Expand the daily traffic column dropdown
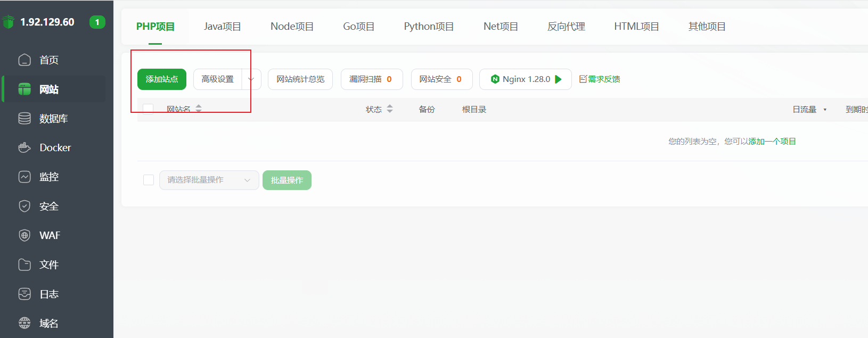This screenshot has width=868, height=338. [x=825, y=110]
